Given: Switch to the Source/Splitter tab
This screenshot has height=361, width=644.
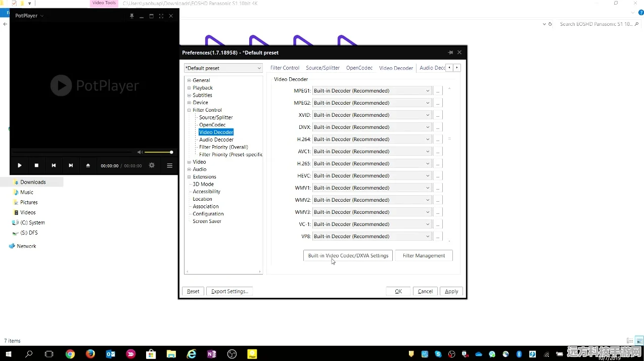Looking at the screenshot, I should tap(323, 68).
